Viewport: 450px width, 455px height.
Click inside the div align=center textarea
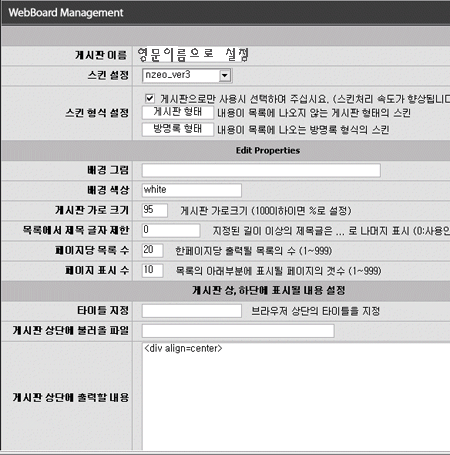(x=296, y=397)
